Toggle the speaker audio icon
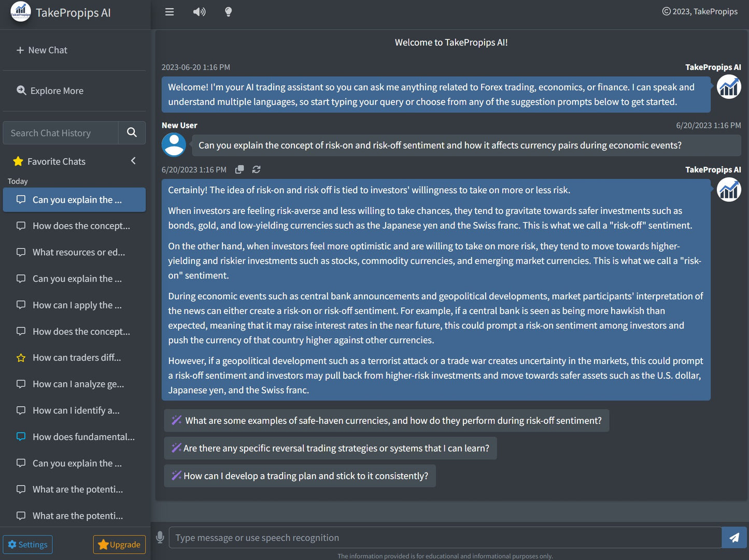This screenshot has width=749, height=560. tap(200, 12)
